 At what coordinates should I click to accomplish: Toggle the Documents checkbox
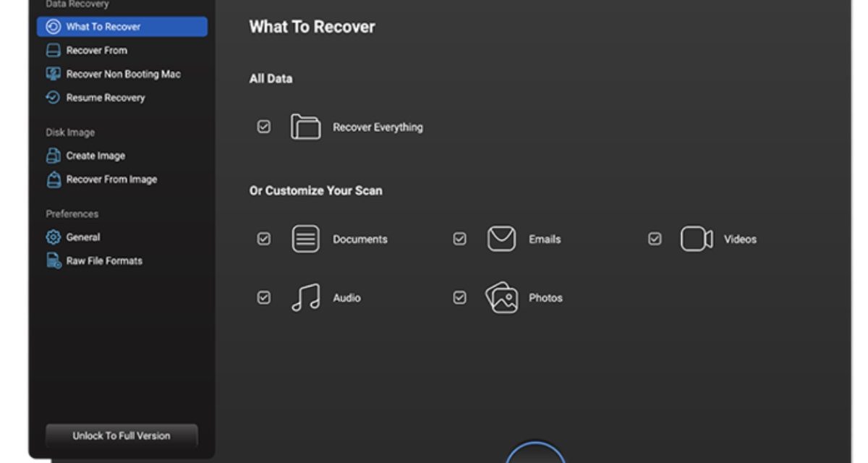tap(264, 239)
